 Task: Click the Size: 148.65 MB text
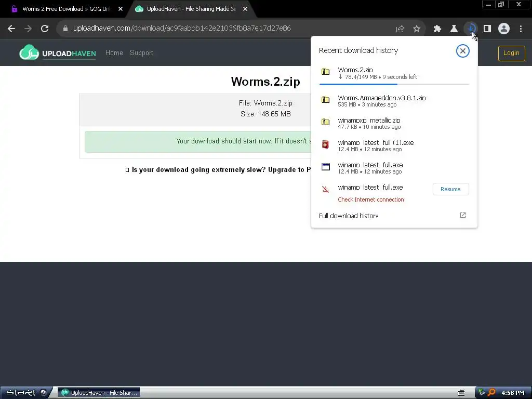265,114
